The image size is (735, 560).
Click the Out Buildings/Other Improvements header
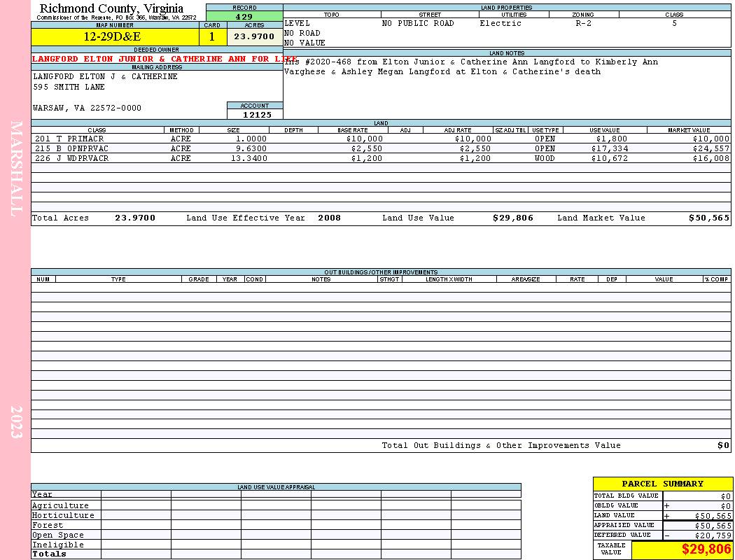pyautogui.click(x=381, y=272)
